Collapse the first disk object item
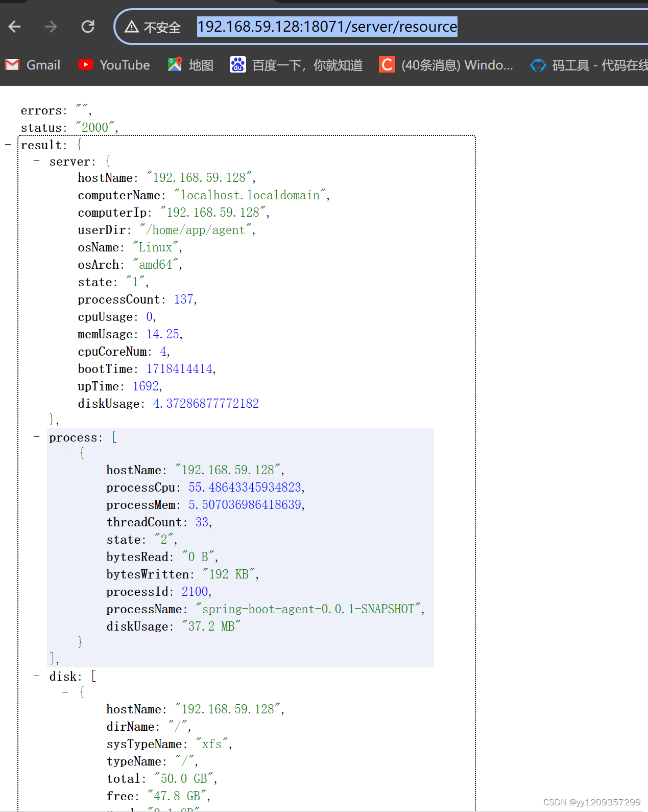 (x=65, y=692)
